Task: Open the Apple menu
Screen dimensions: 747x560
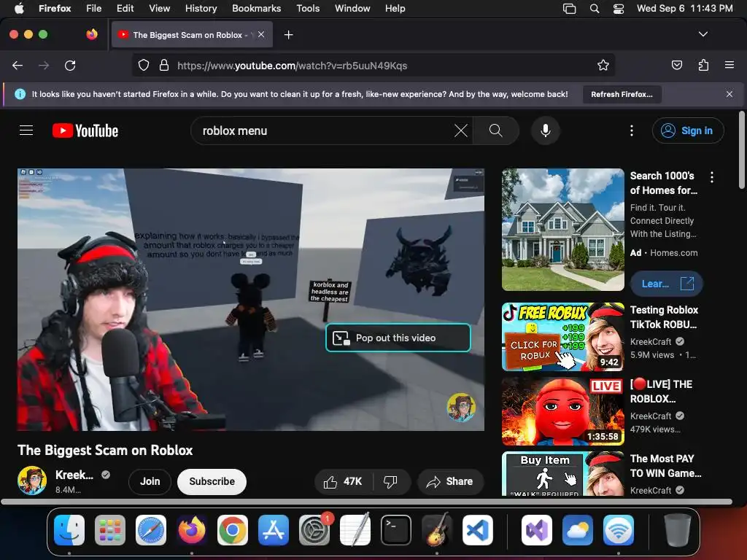Action: click(19, 8)
